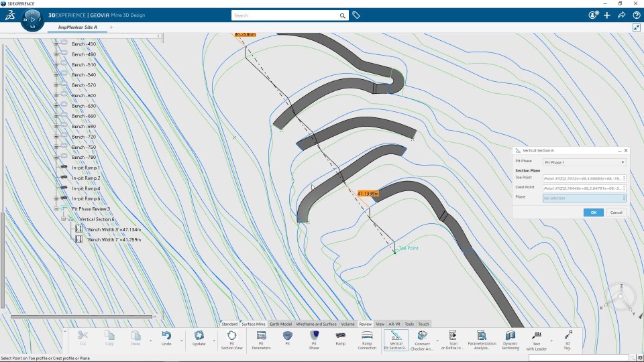Open the Update options dropdown arrow
The height and width of the screenshot is (362, 644).
click(x=213, y=341)
